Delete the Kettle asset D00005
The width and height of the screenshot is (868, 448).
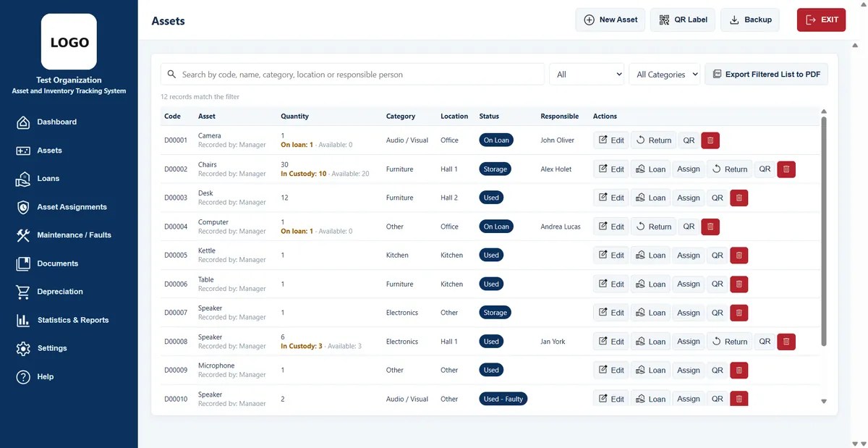pos(739,255)
